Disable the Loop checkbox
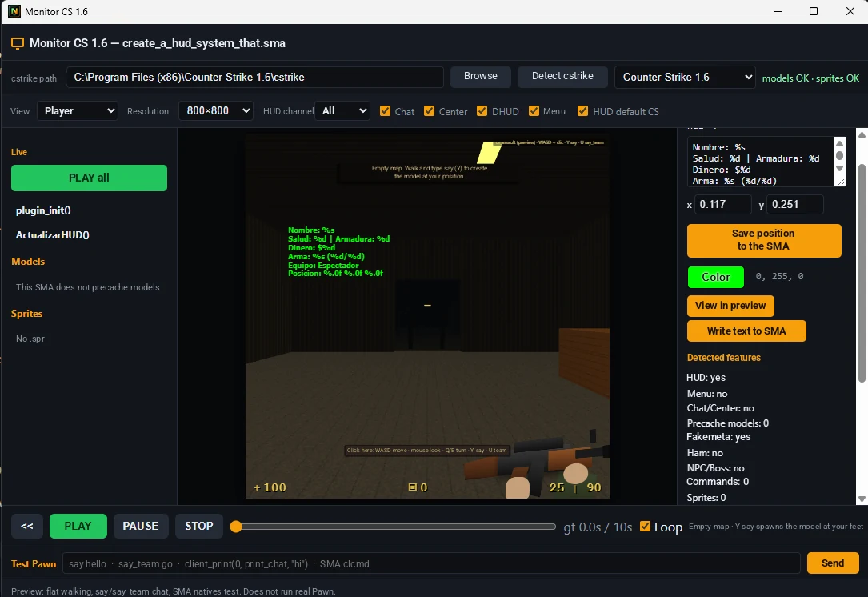The width and height of the screenshot is (868, 597). click(645, 526)
